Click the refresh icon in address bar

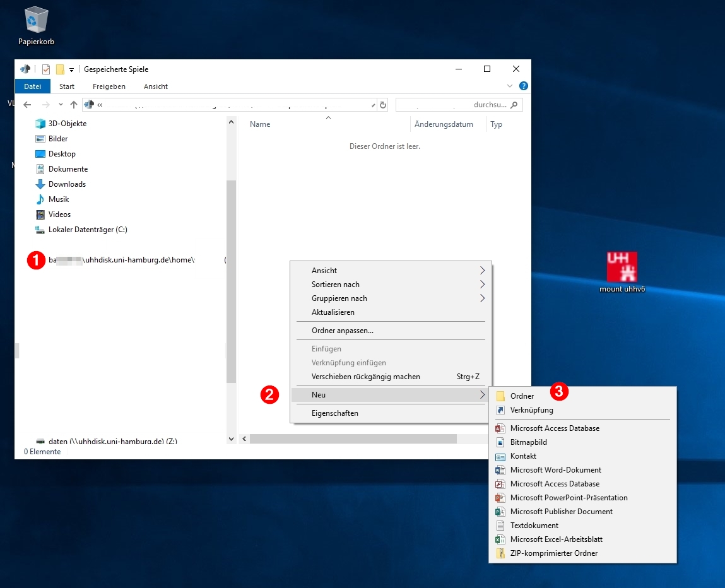tap(382, 105)
